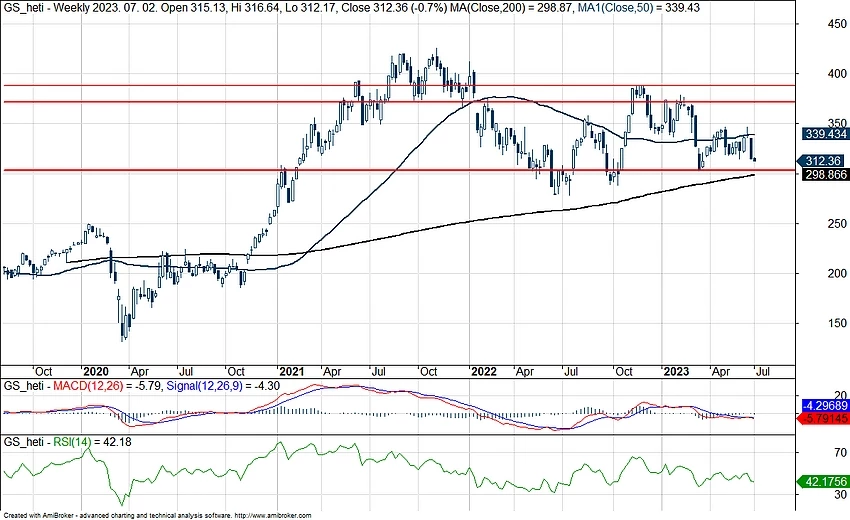The image size is (850, 520).
Task: Click the 298.866 price tag on right axis
Action: coord(824,174)
